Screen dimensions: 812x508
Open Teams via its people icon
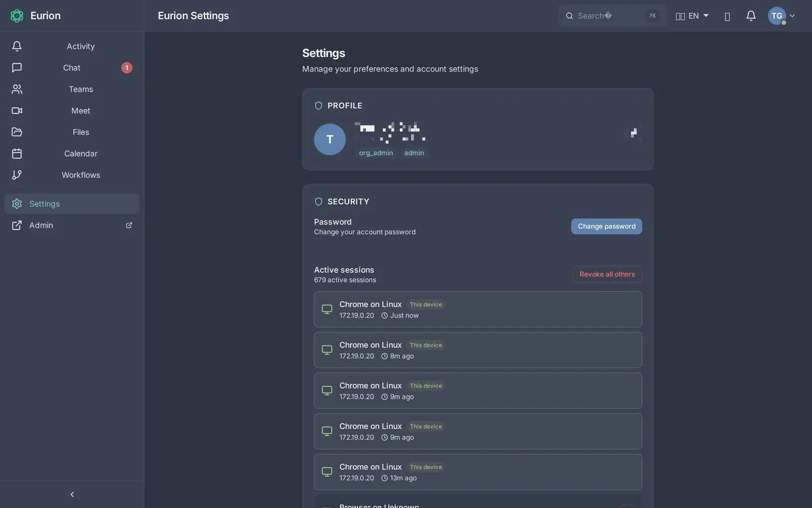point(17,89)
